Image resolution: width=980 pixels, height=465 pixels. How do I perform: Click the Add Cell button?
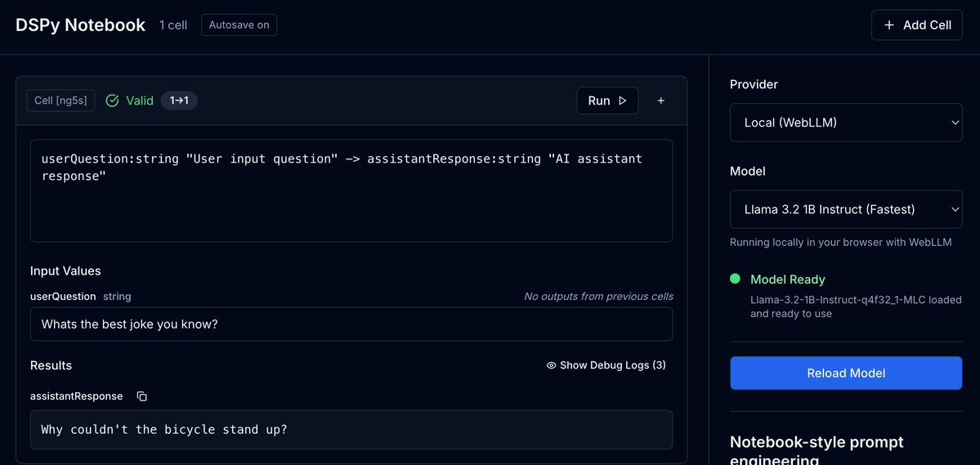[916, 25]
